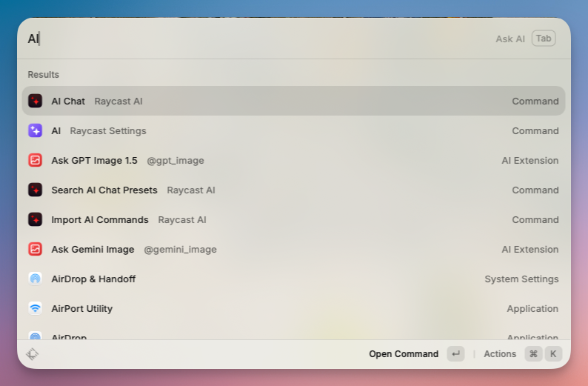588x386 pixels.
Task: Open the Actions menu
Action: [x=500, y=354]
